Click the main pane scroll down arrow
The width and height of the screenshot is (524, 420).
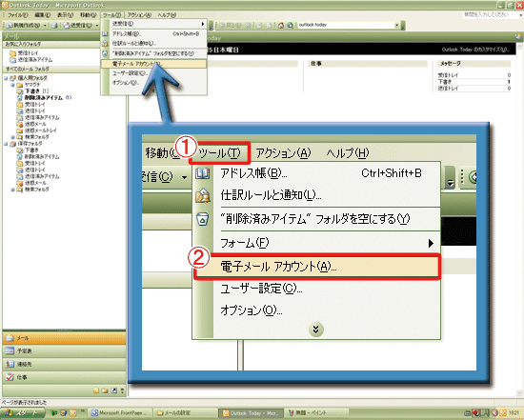519,392
